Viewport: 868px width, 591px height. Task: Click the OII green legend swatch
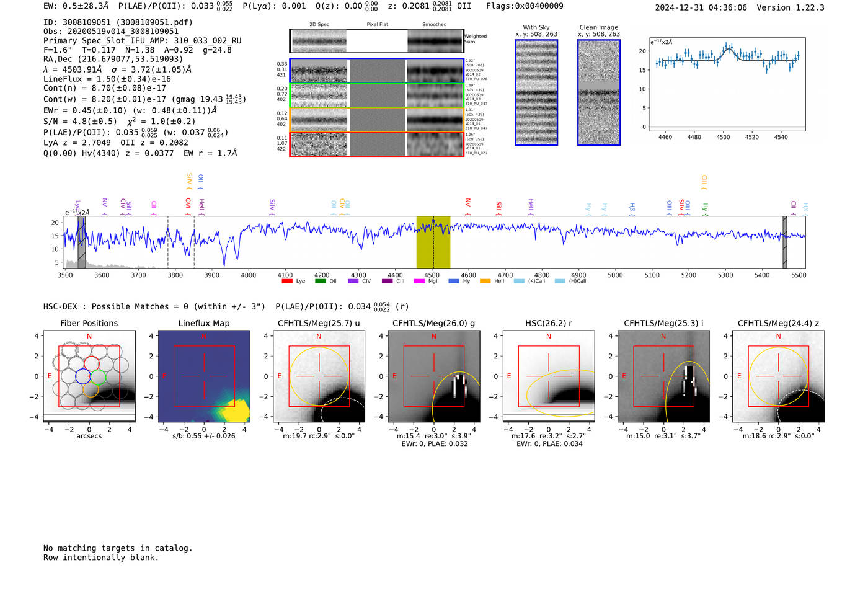(320, 281)
